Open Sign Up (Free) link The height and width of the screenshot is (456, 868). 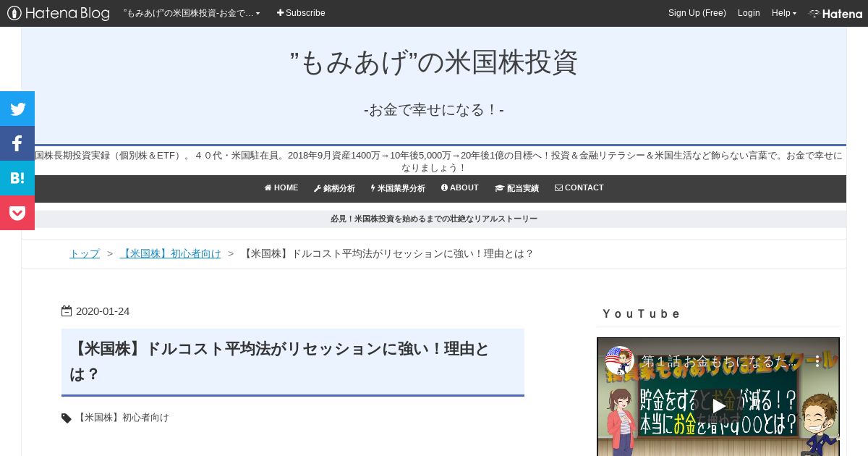697,13
